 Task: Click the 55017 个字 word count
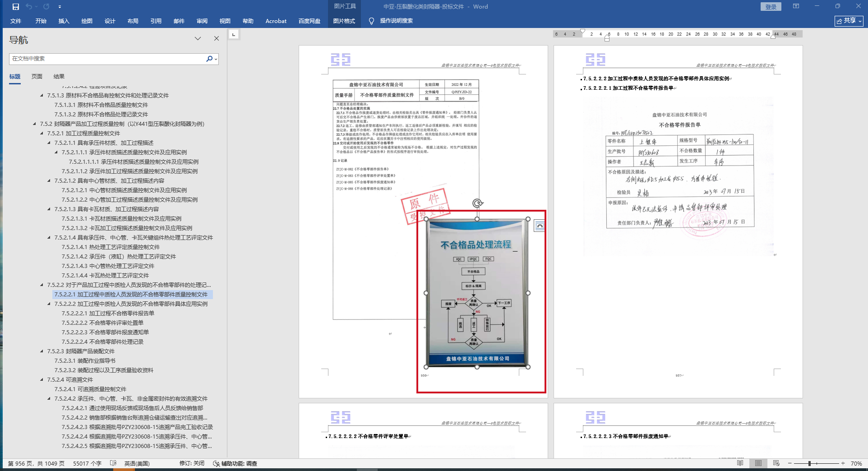[87, 464]
